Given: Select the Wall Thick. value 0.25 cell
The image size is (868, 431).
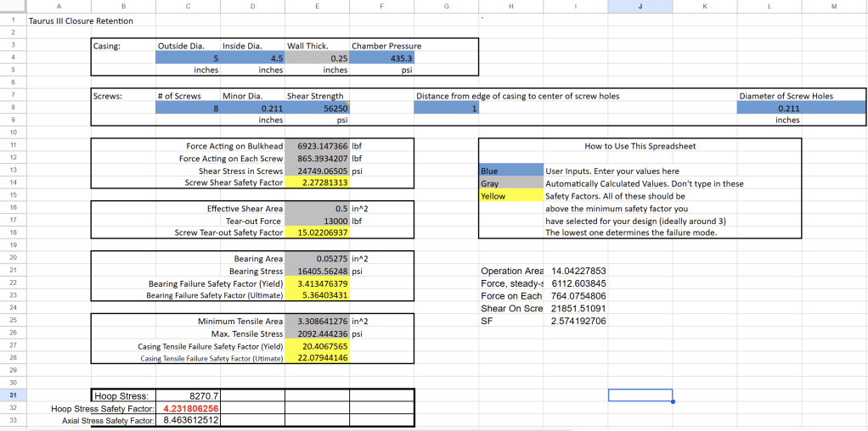Looking at the screenshot, I should (317, 59).
